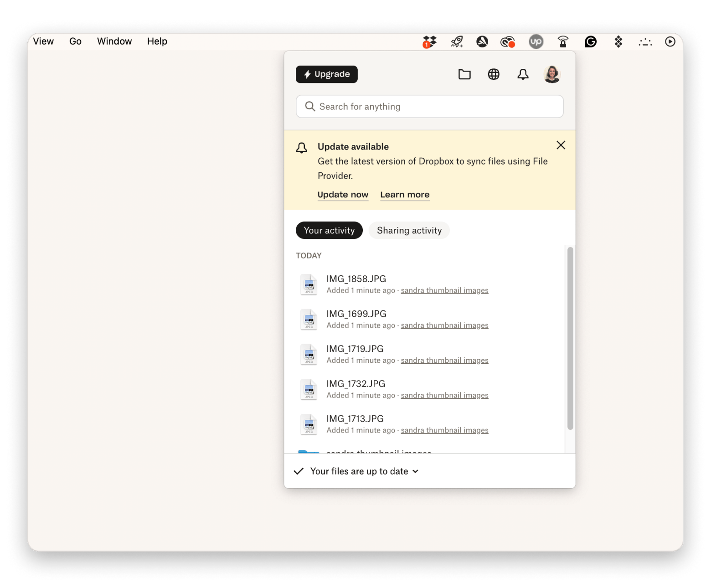Click the Upgrade button
The width and height of the screenshot is (711, 588).
click(327, 74)
